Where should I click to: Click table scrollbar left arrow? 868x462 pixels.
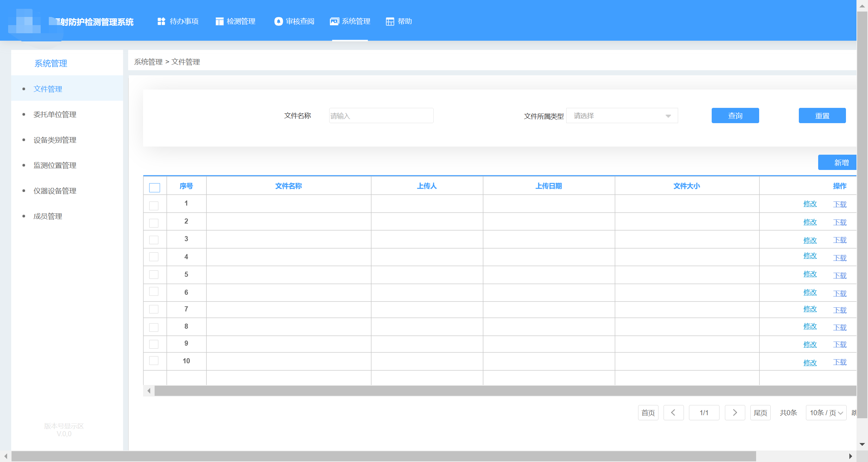pos(149,391)
